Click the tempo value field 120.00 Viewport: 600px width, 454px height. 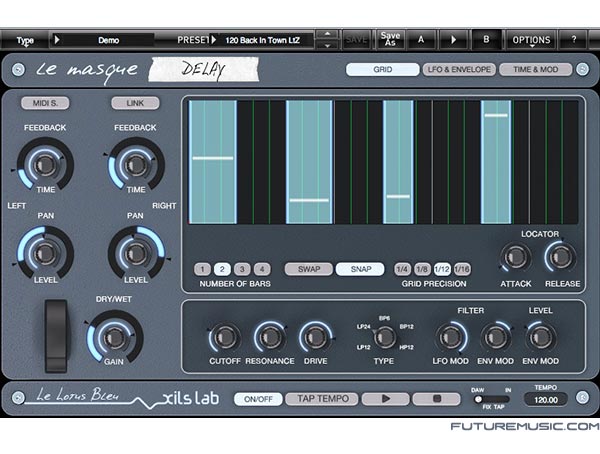click(546, 400)
